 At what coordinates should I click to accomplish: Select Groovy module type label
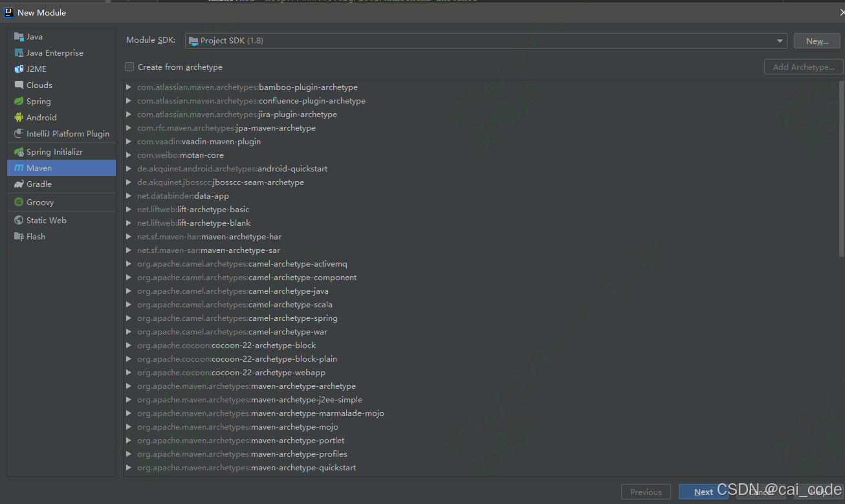40,203
